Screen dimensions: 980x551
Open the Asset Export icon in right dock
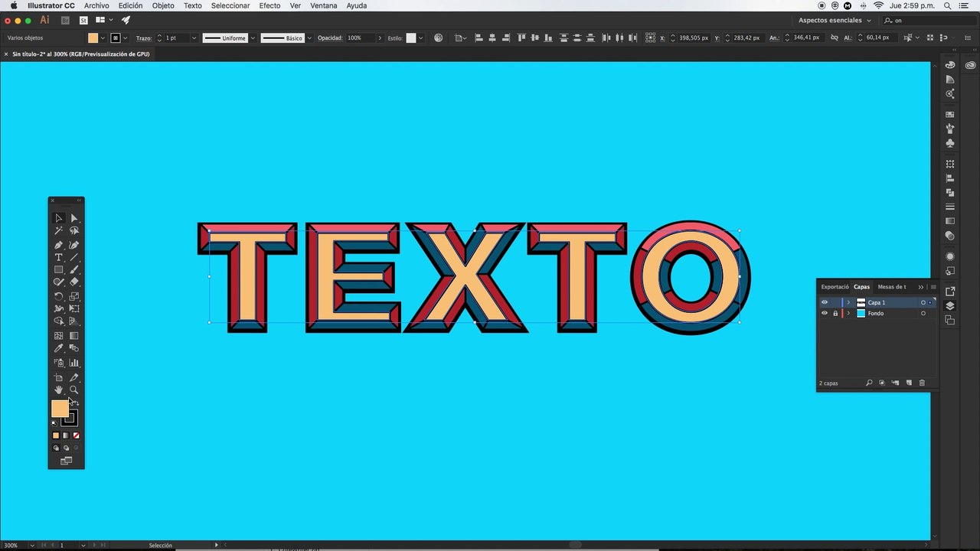click(x=950, y=291)
